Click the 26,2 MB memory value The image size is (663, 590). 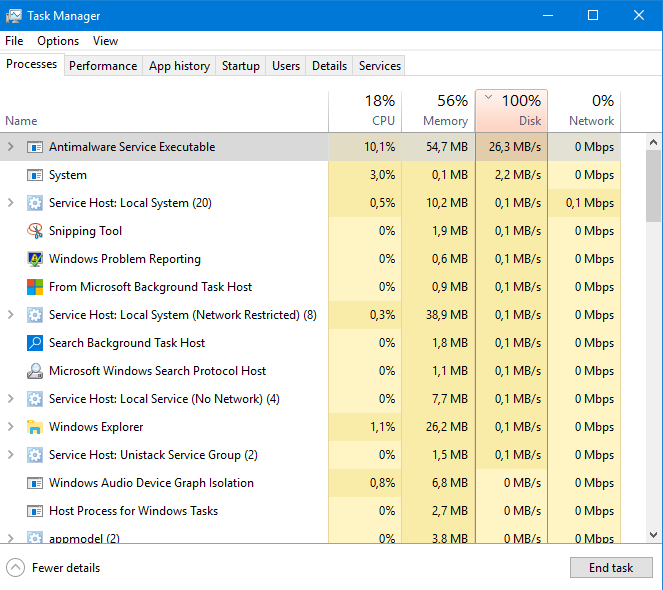click(447, 427)
